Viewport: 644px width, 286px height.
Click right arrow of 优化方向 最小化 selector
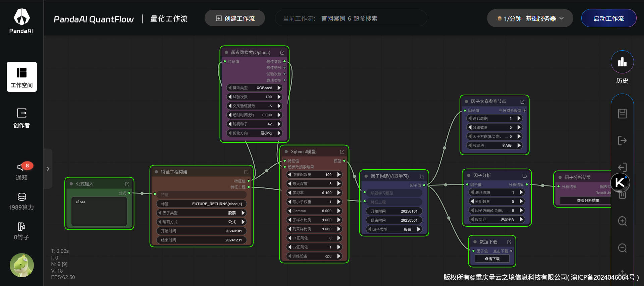(279, 133)
